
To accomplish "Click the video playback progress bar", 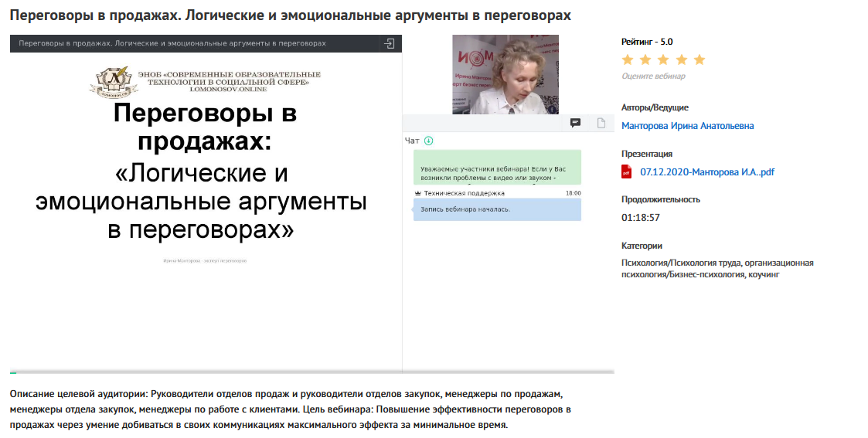I will [309, 372].
